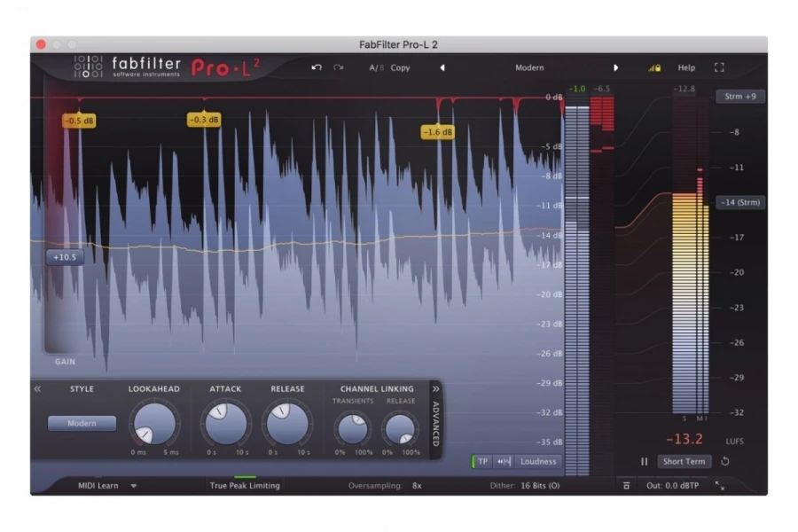Open the MIDI Learn dropdown arrow
This screenshot has height=532, width=798.
[133, 486]
